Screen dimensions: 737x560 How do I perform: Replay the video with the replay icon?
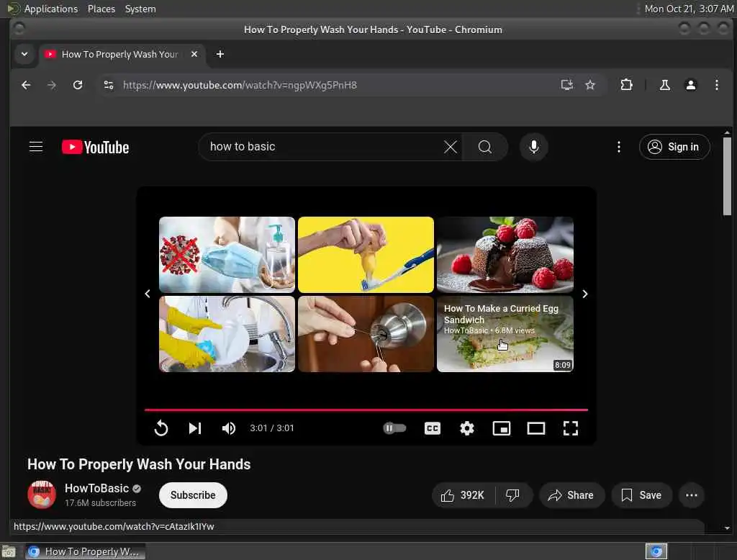point(160,428)
